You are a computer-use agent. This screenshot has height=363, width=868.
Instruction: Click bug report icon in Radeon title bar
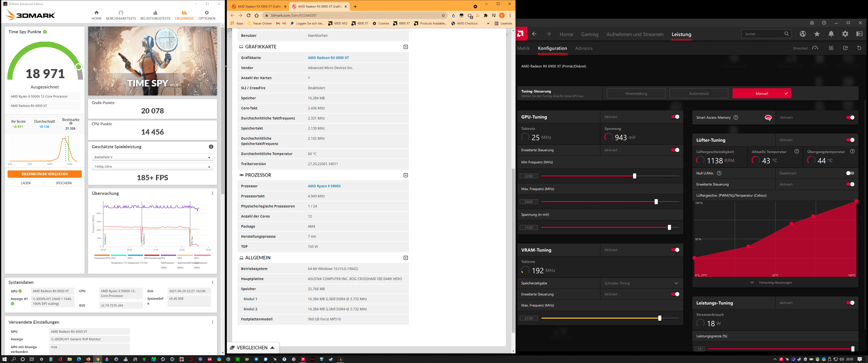(x=812, y=22)
